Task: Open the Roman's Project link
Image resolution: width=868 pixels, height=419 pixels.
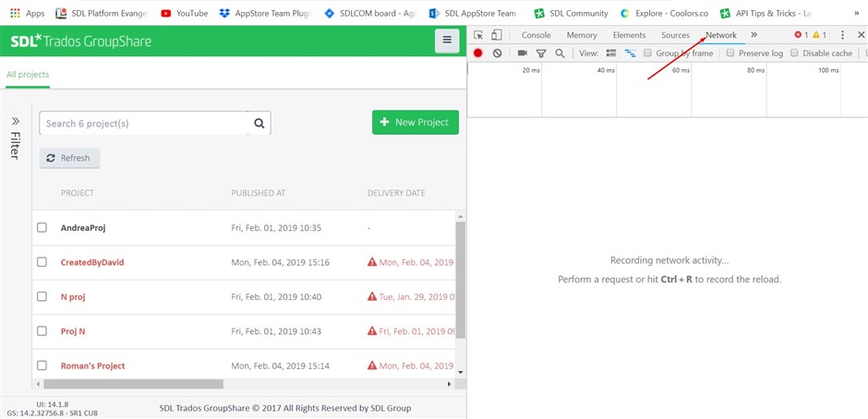Action: click(x=92, y=365)
